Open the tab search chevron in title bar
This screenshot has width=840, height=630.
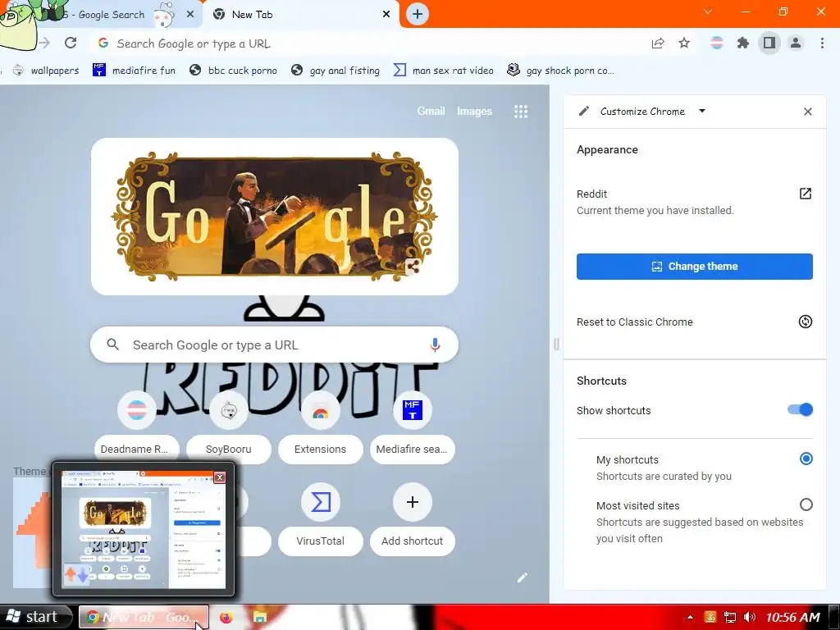[708, 11]
